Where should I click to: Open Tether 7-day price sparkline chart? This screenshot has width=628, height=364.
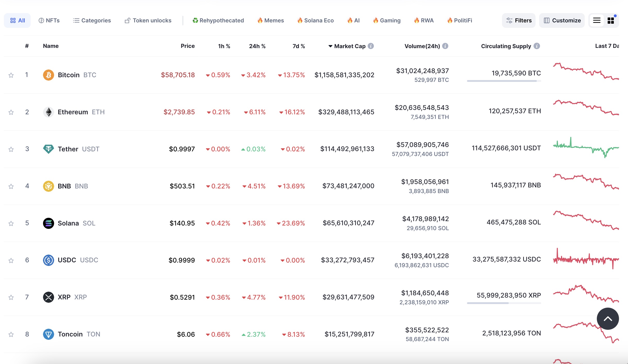586,147
